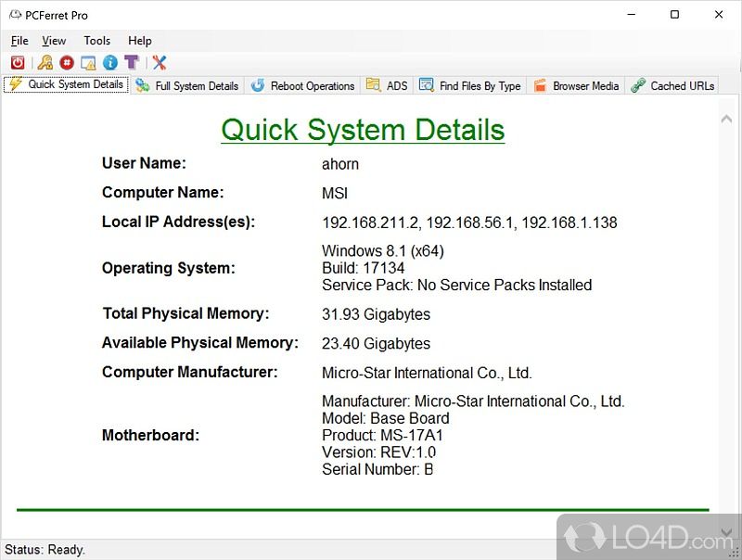Click the red power button toolbar icon
Viewport: 742px width, 560px height.
pos(18,62)
